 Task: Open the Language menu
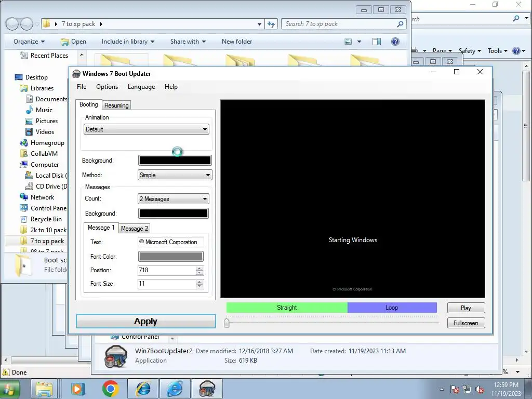click(141, 87)
